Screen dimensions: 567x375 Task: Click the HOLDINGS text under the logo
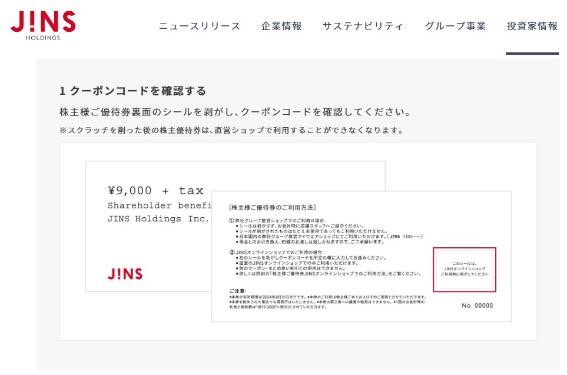pos(43,38)
